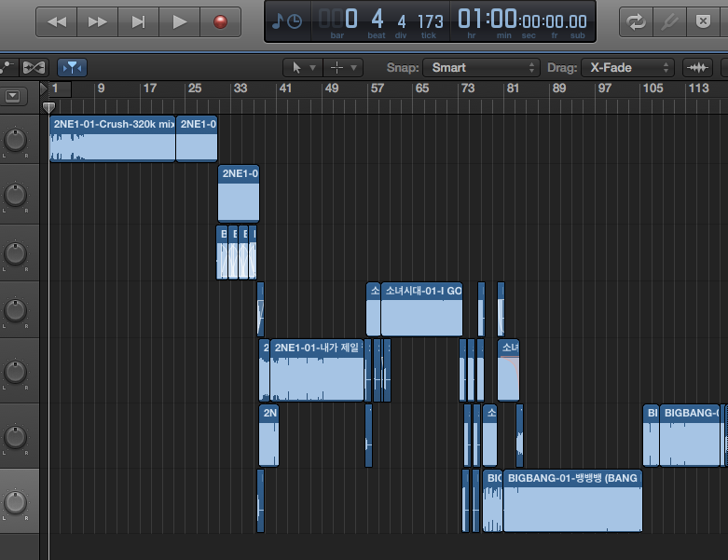This screenshot has height=560, width=728.
Task: Click the SMPTE time 01:00:00:00.00 display
Action: [x=522, y=20]
